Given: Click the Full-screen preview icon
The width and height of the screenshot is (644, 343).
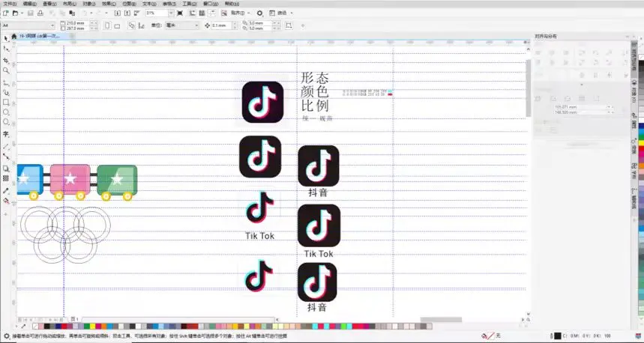Looking at the screenshot, I should (180, 13).
